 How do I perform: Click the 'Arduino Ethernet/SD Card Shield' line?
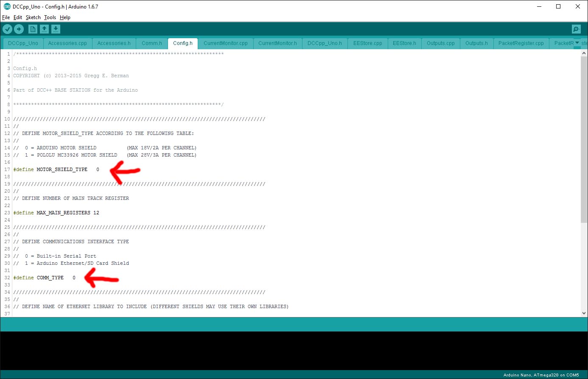point(71,263)
